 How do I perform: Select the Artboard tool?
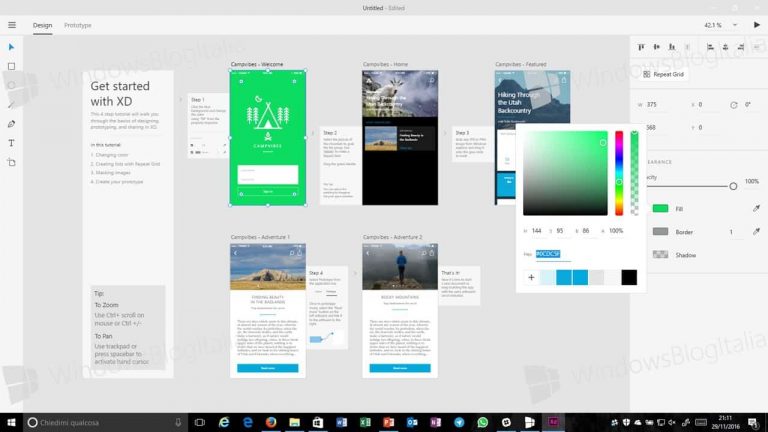(x=11, y=162)
